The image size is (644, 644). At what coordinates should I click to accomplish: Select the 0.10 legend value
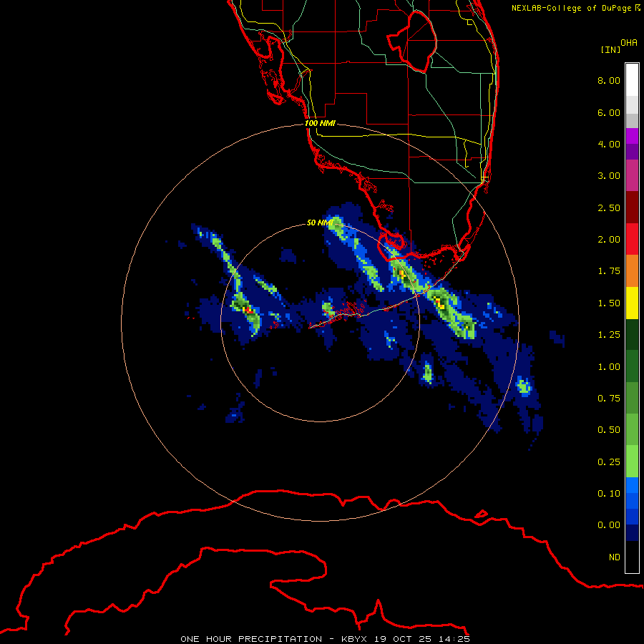click(x=609, y=494)
